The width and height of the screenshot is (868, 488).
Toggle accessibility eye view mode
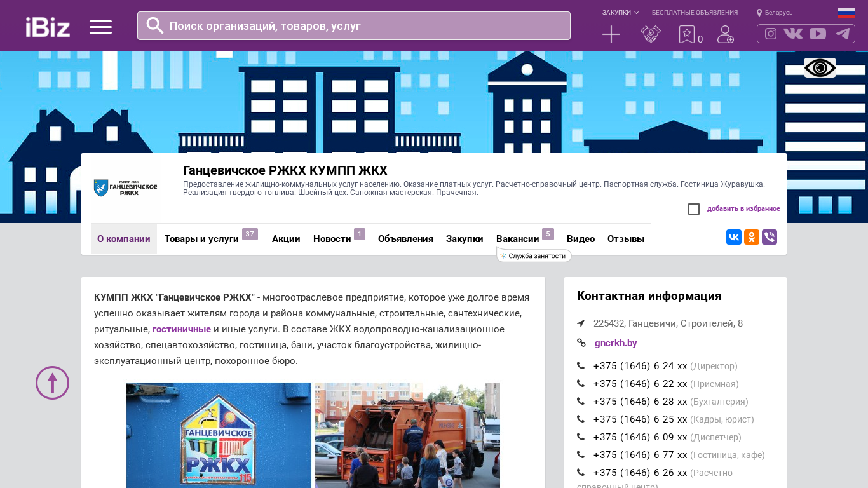(820, 67)
